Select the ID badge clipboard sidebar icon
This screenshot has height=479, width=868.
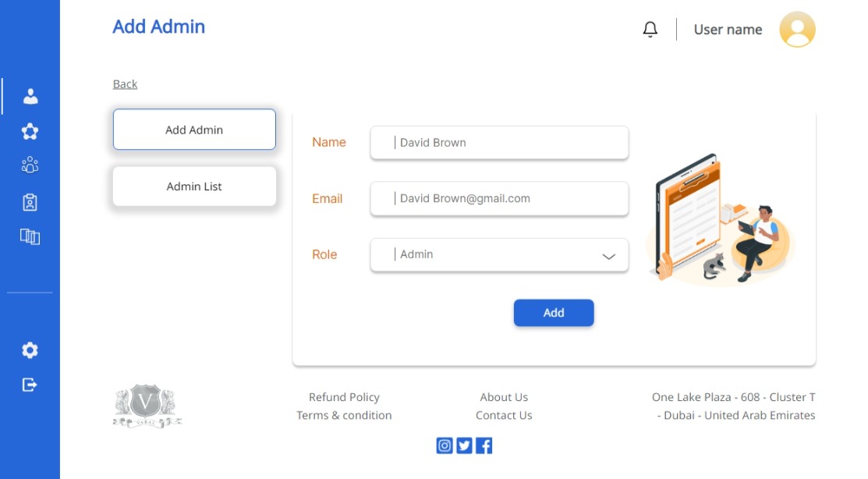(x=30, y=202)
